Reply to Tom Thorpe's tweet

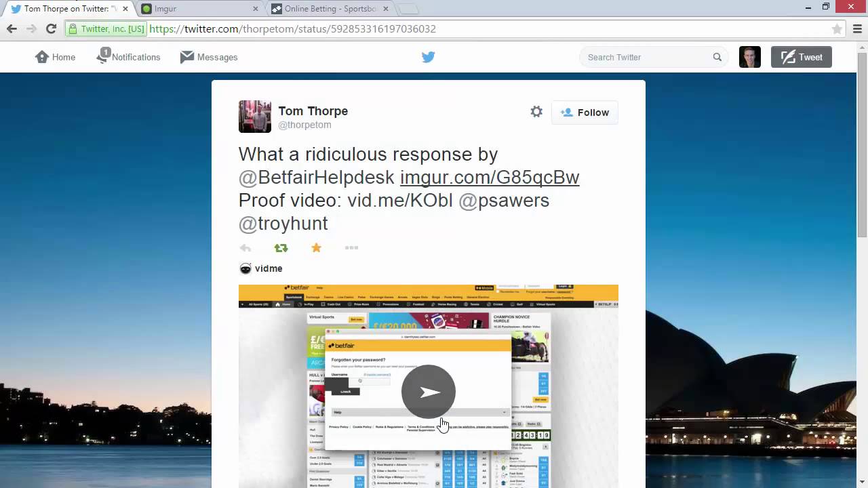point(245,248)
